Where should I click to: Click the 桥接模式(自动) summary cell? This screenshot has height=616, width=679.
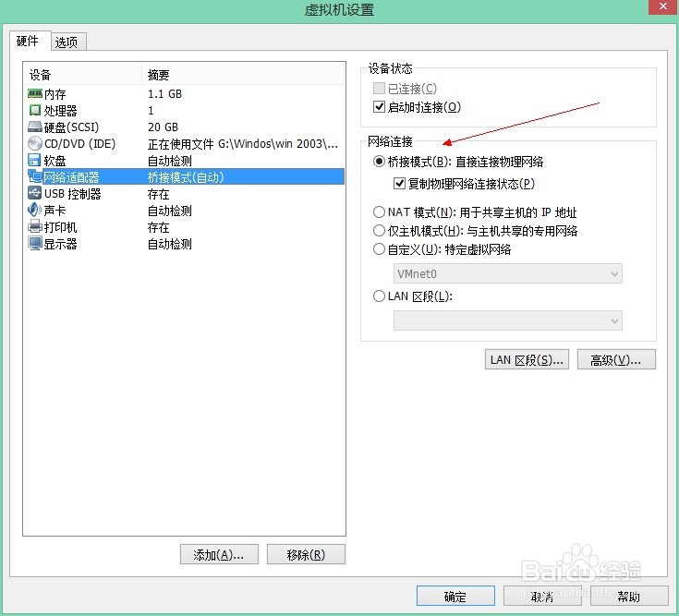pyautogui.click(x=186, y=177)
